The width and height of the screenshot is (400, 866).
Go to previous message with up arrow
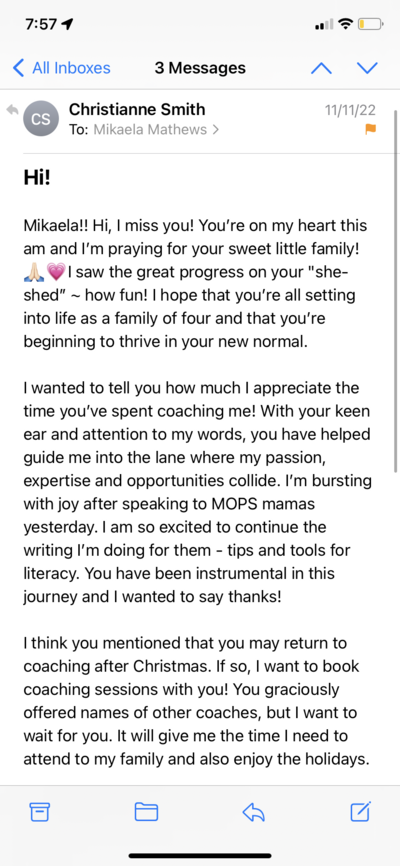click(322, 68)
